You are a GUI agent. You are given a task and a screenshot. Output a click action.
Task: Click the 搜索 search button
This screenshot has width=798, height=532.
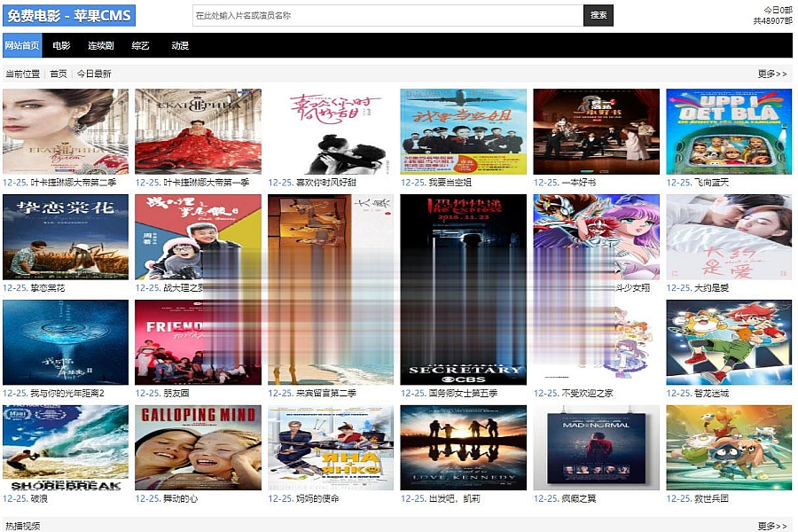(x=598, y=15)
